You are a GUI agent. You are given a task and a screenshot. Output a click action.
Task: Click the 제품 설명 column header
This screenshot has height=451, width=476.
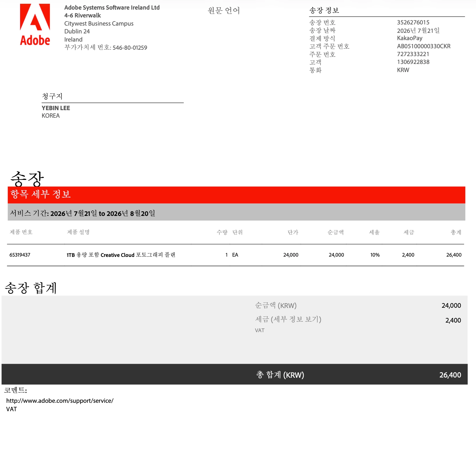pyautogui.click(x=78, y=232)
